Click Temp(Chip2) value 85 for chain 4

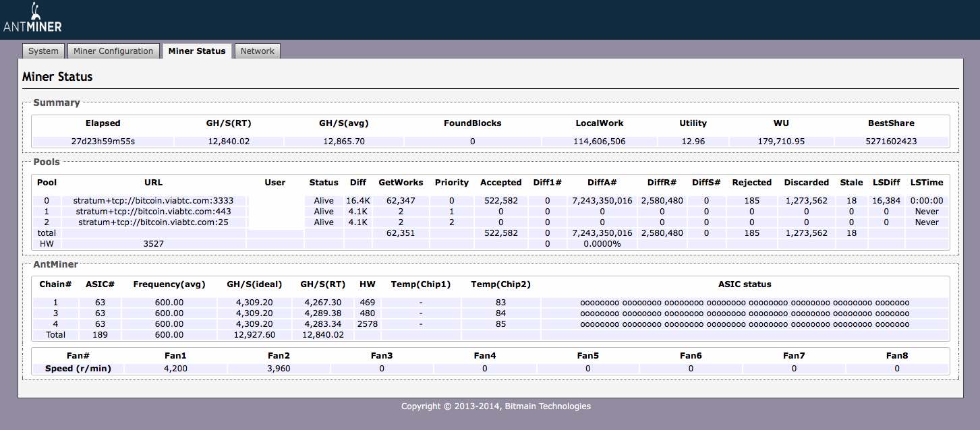500,324
